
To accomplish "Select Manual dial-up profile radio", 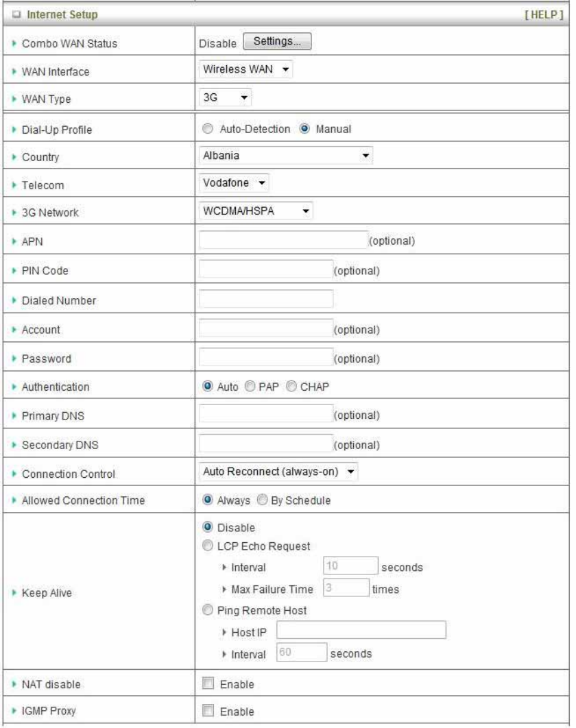I will tap(304, 129).
